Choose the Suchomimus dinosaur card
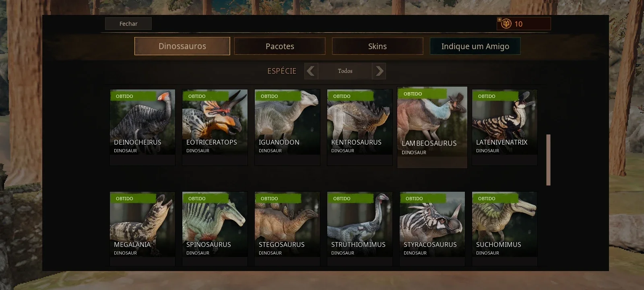 pos(505,228)
